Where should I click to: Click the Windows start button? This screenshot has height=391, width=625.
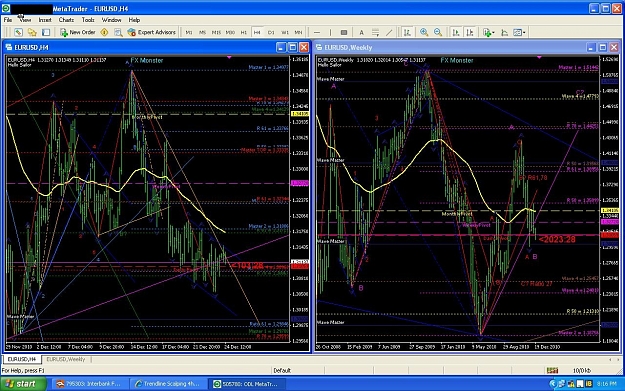24,384
